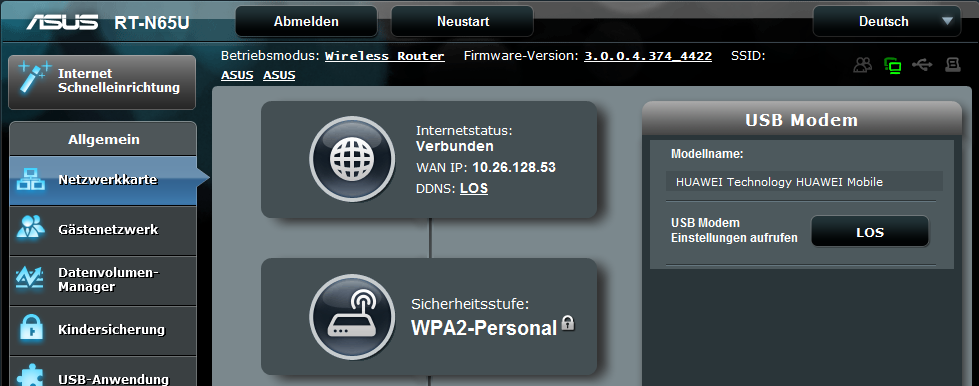Click the LOS button for USB Modem settings

point(870,232)
